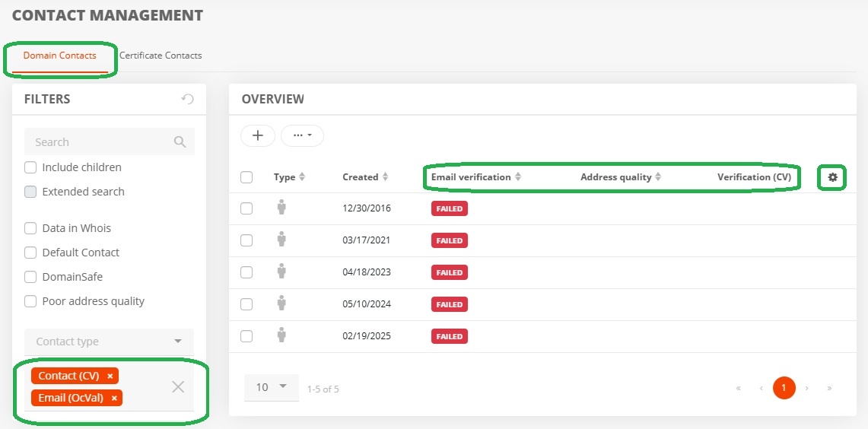This screenshot has height=429, width=868.
Task: Go to previous page arrow
Action: (x=761, y=388)
